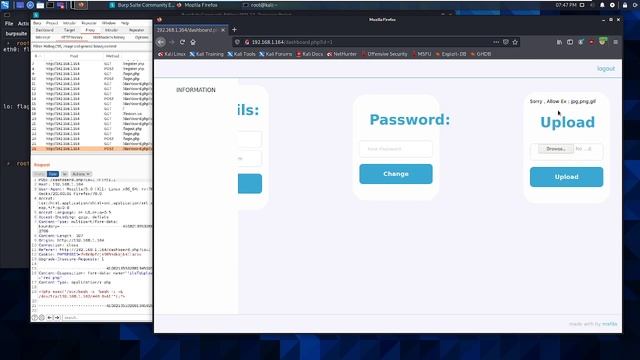Open the Firefox home page
The height and width of the screenshot is (360, 640).
pos(193,42)
